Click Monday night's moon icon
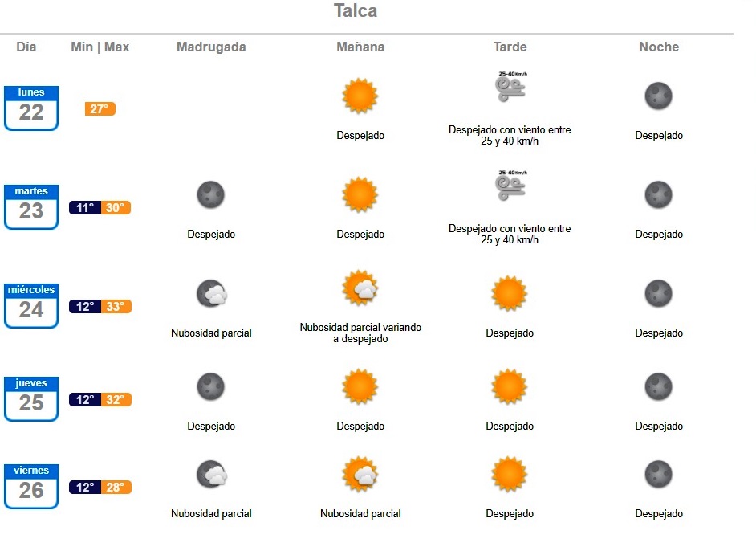 point(658,96)
